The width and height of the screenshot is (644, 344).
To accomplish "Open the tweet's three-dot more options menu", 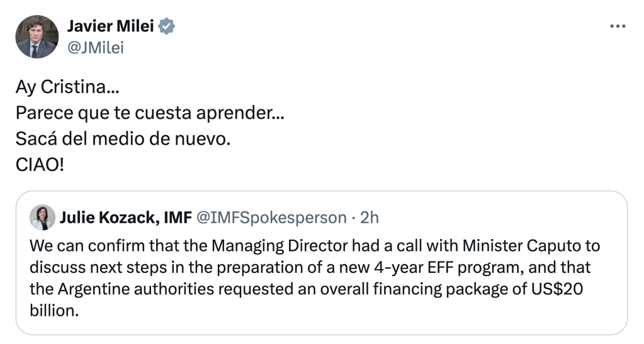I will [x=618, y=26].
